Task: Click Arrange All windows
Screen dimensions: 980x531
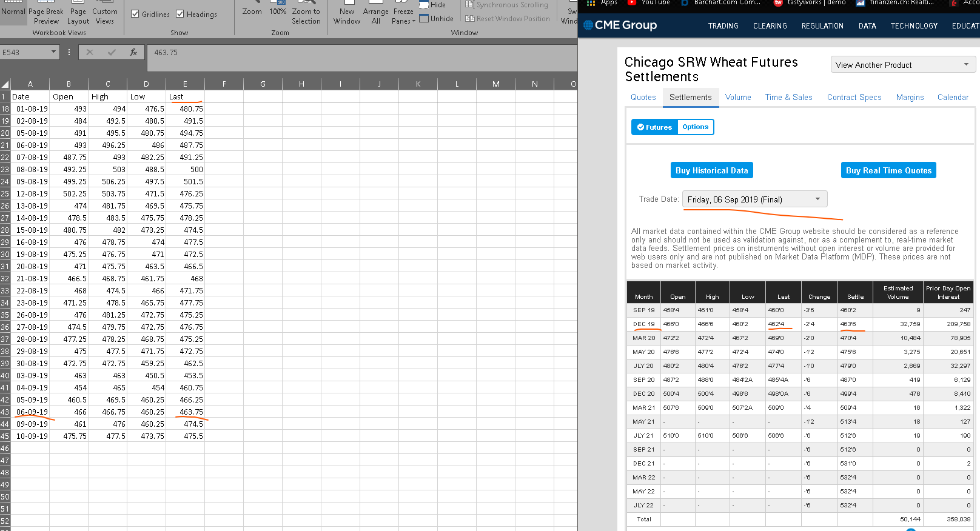Action: [x=376, y=13]
